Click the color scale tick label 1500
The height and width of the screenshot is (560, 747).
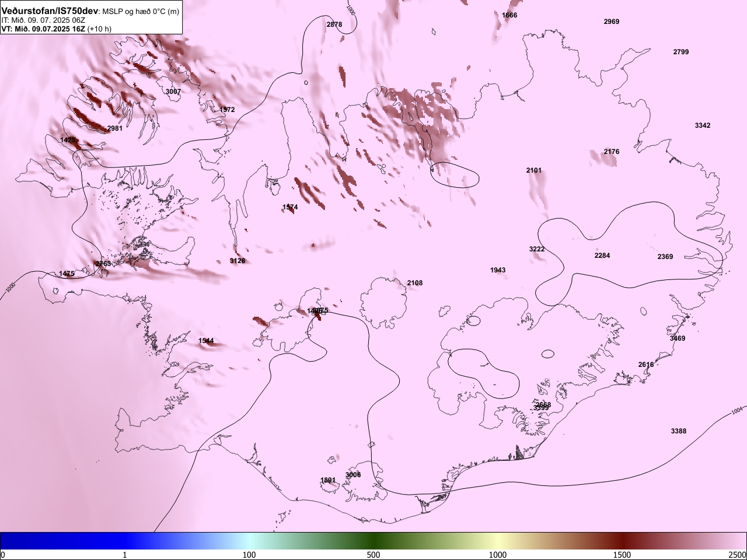622,554
